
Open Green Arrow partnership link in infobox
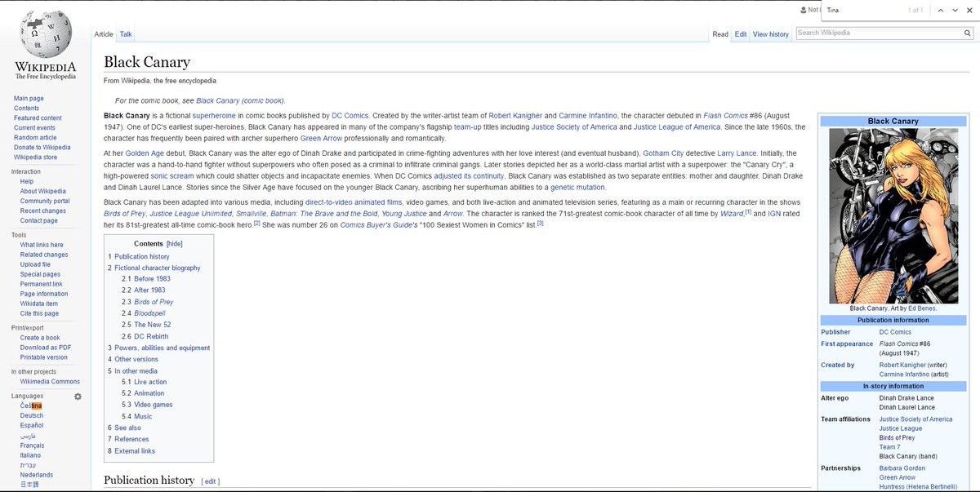tap(898, 477)
